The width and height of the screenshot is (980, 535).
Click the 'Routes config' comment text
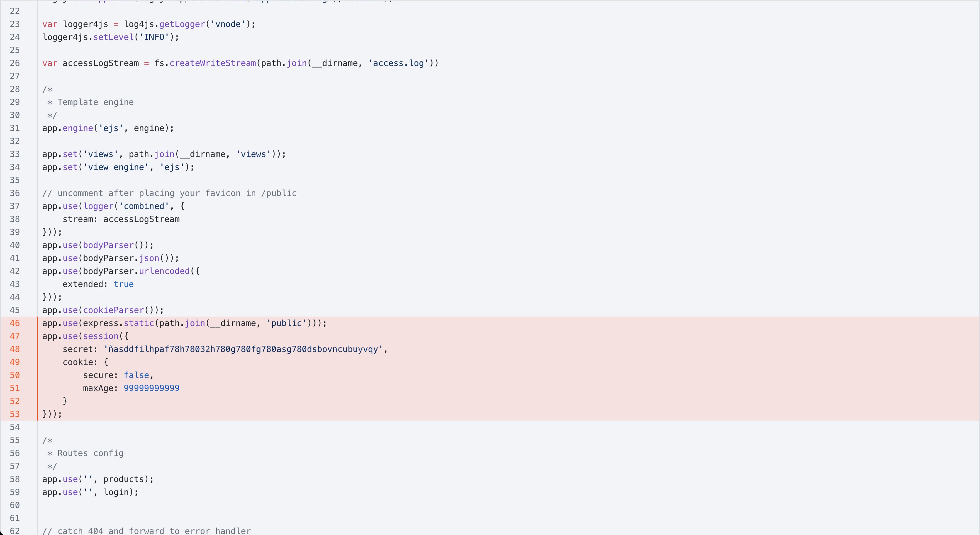[x=90, y=453]
